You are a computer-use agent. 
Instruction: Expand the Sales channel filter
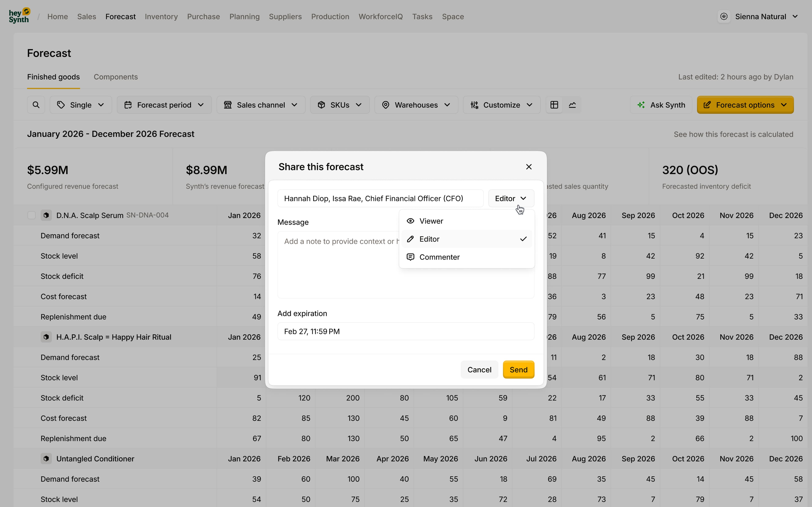click(x=261, y=105)
